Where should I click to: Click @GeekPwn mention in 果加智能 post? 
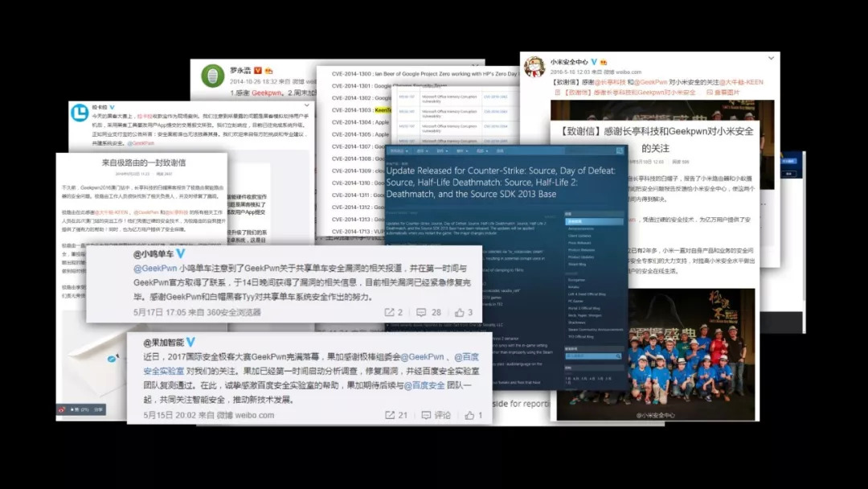[x=422, y=357]
